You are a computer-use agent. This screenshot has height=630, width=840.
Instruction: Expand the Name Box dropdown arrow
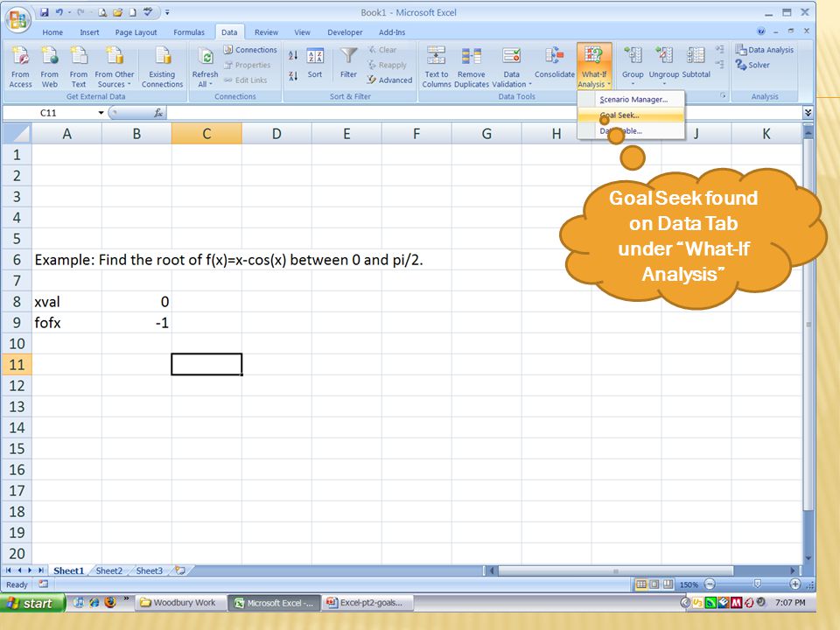(101, 113)
